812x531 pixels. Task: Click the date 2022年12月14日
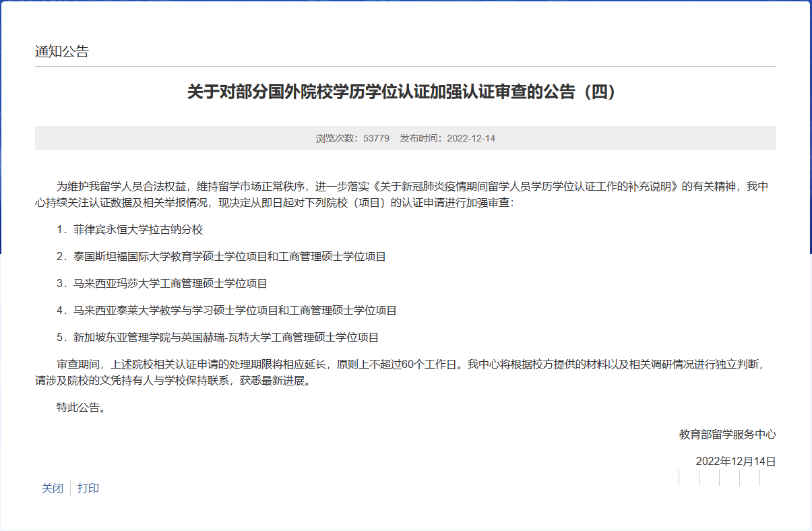coord(736,462)
